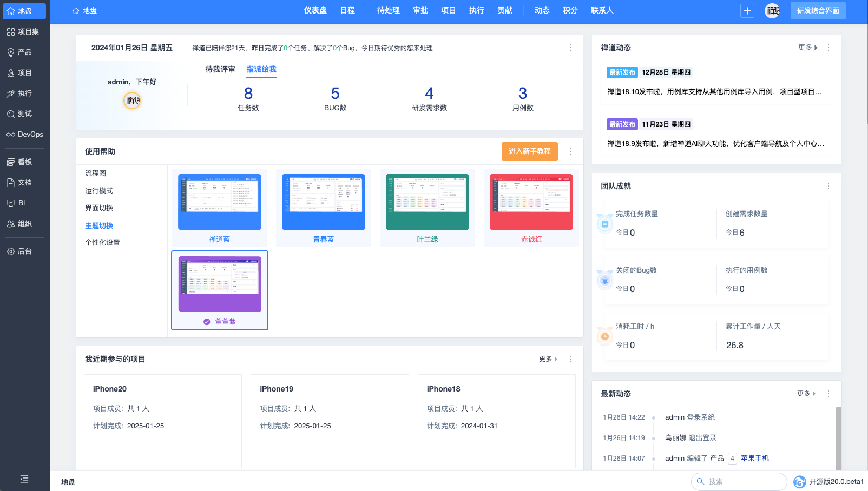Collapse the sidebar with the bottom menu icon
The height and width of the screenshot is (491, 868).
[24, 479]
